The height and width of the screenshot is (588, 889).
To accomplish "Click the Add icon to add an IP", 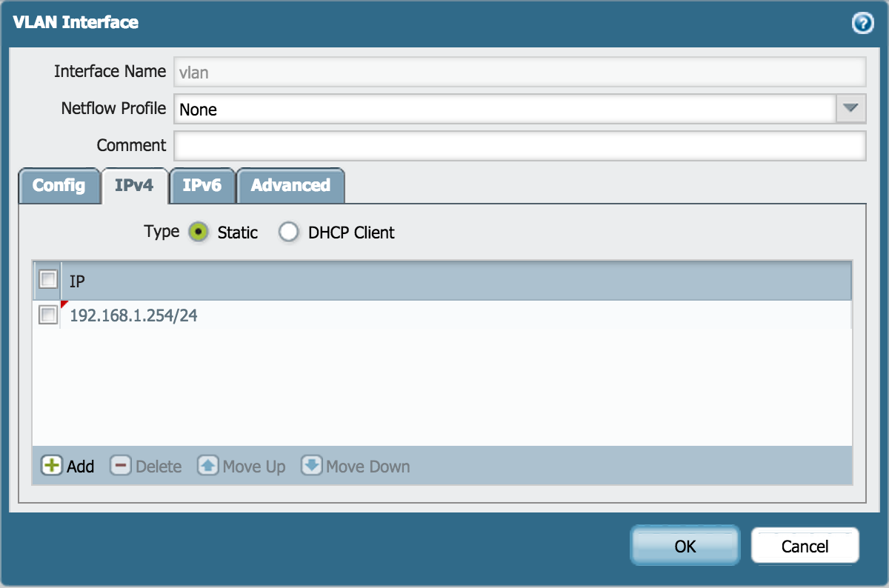I will point(67,467).
